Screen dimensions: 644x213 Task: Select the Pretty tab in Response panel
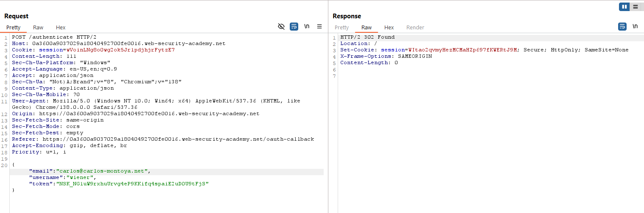[342, 28]
